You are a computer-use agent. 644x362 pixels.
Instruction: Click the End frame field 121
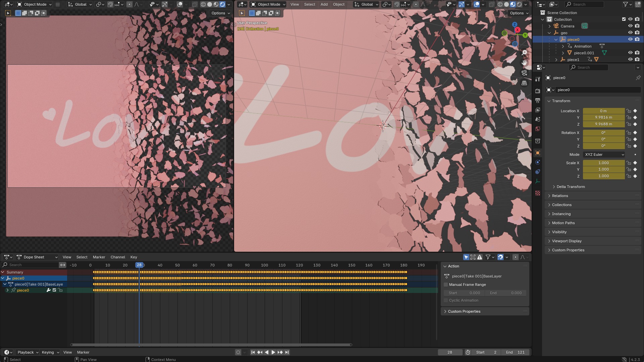tap(516, 352)
